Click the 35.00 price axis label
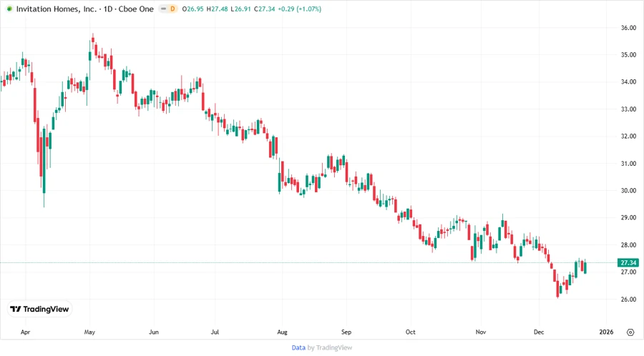Image resolution: width=644 pixels, height=356 pixels. 628,54
